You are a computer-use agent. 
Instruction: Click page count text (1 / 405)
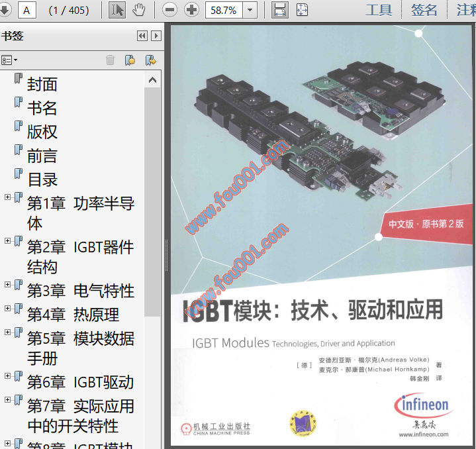(69, 11)
